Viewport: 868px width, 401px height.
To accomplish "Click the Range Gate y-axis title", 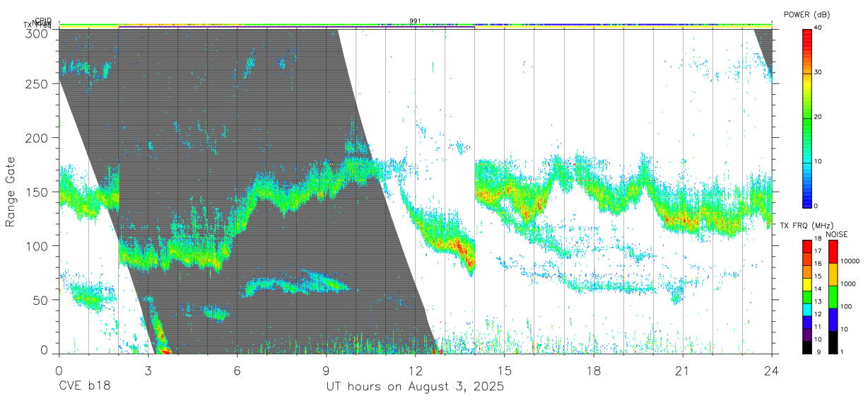I will point(11,192).
